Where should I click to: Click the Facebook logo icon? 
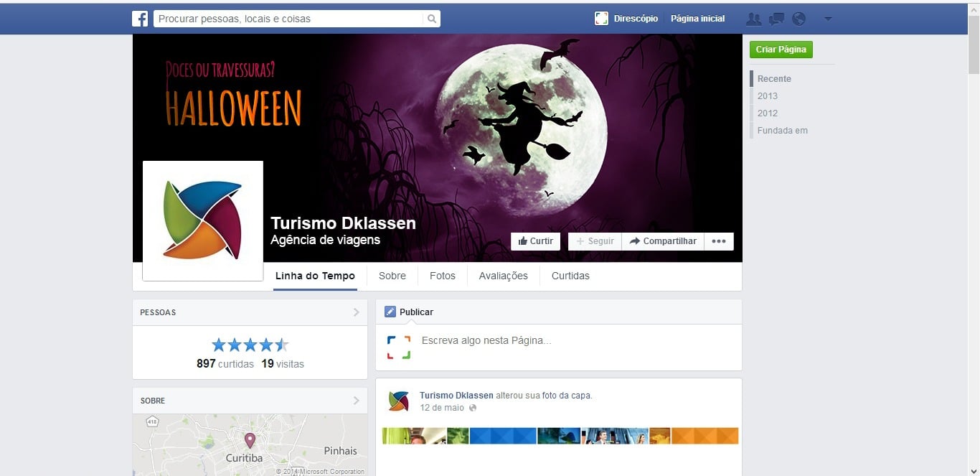(x=140, y=19)
